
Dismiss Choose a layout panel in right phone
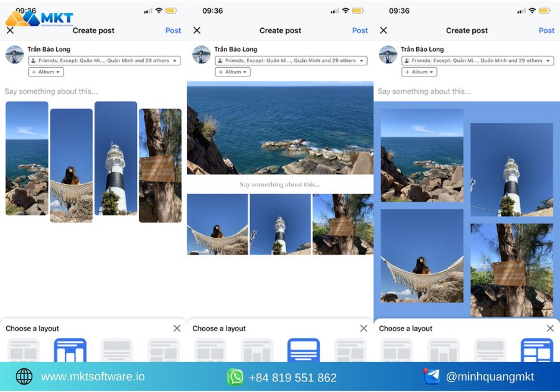[x=551, y=328]
